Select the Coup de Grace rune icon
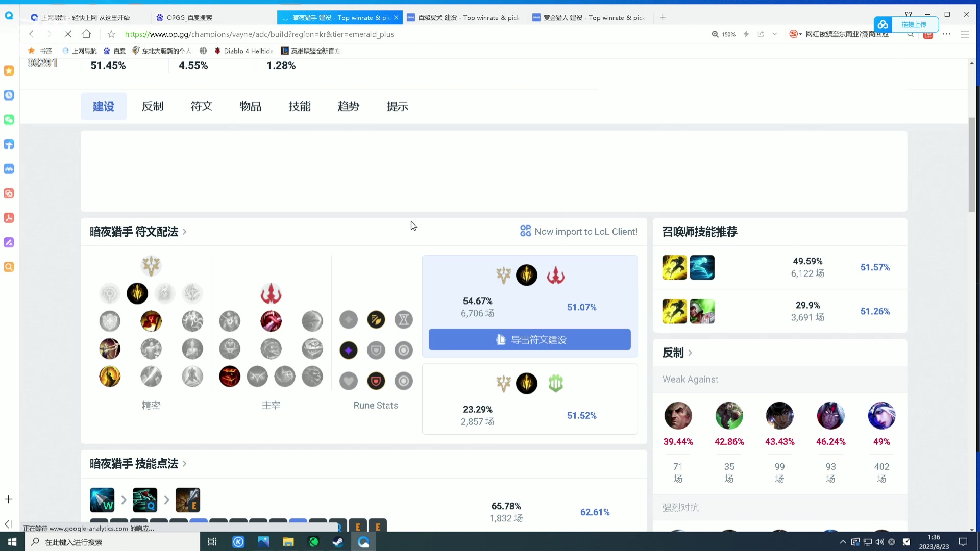The image size is (980, 551). point(110,376)
